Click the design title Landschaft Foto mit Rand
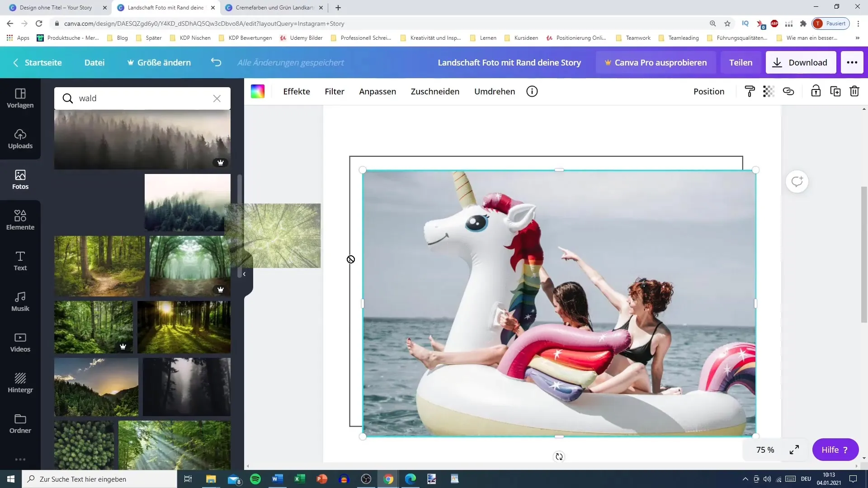The image size is (868, 488). 509,62
